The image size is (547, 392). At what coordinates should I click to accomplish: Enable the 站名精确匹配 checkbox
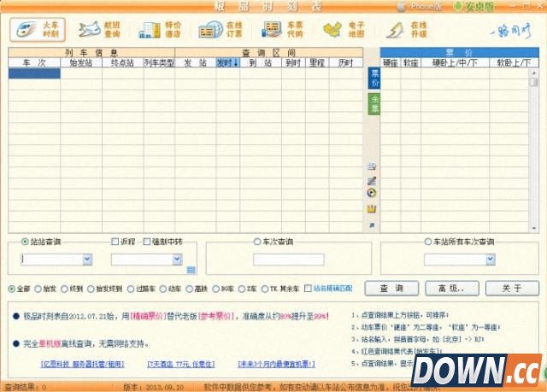click(308, 289)
